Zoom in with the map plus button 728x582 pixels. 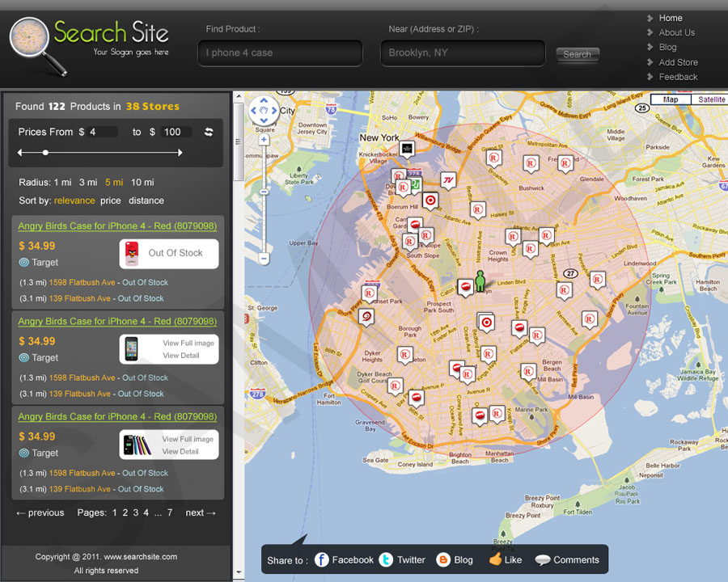tap(264, 140)
